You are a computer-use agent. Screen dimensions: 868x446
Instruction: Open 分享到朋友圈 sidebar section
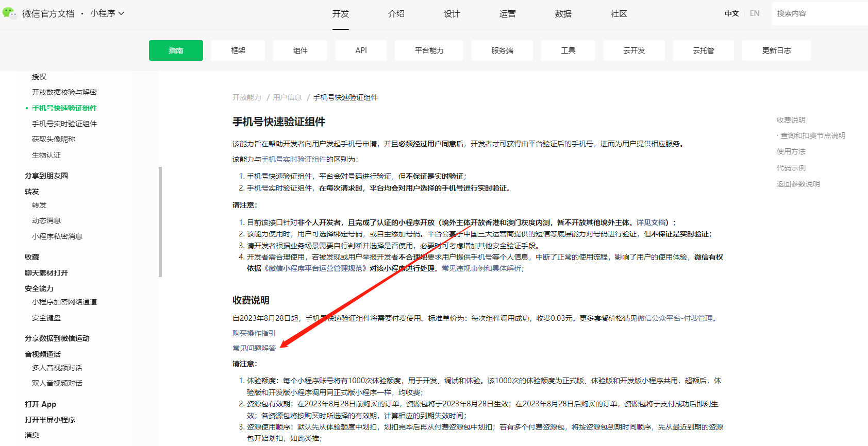46,176
